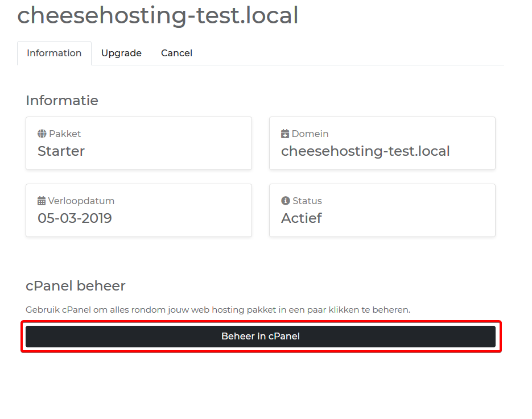Click the domain name inside the Domein card
This screenshot has width=532, height=419.
(365, 151)
